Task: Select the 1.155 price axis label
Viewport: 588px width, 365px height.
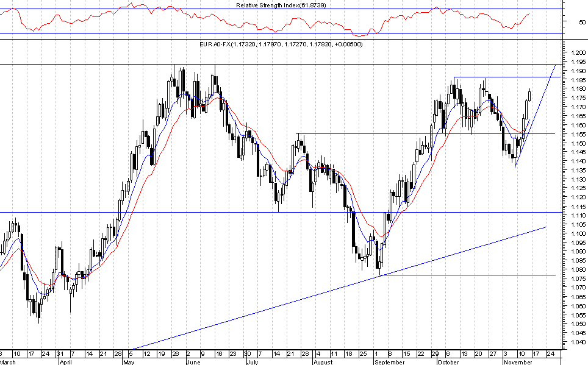Action: coord(578,134)
